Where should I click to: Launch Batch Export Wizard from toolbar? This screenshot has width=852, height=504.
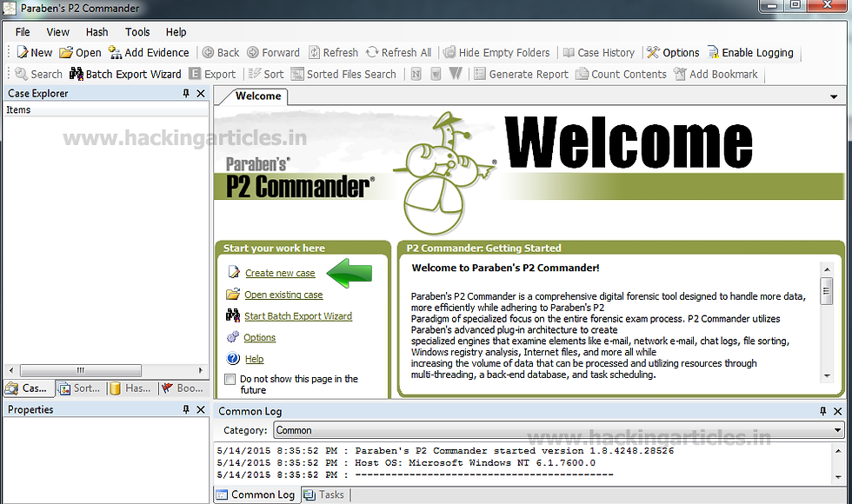point(125,75)
